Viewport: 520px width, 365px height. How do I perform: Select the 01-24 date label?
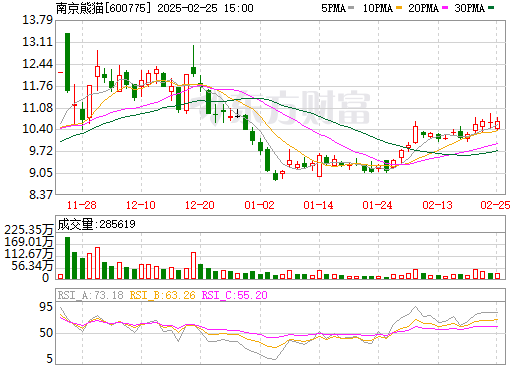pos(377,205)
